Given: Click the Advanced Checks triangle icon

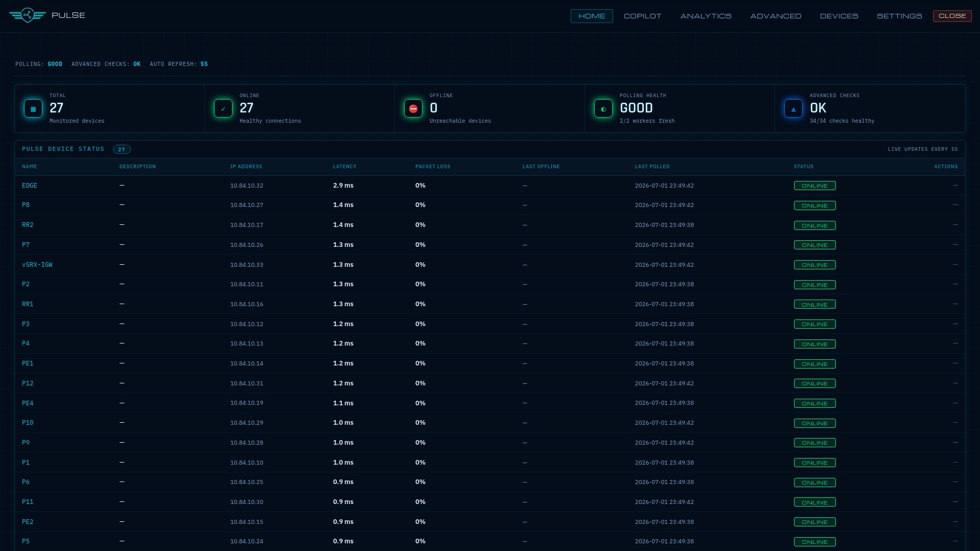Looking at the screenshot, I should (x=794, y=108).
